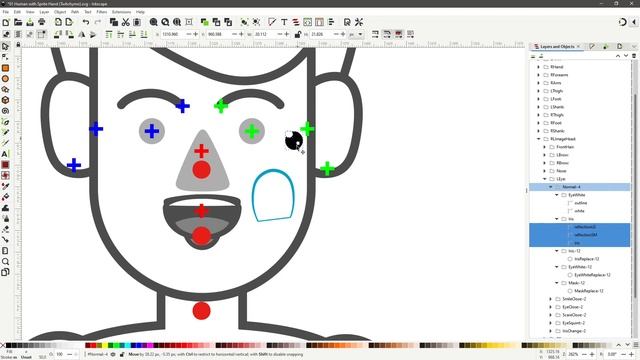Undo the last action
The image size is (640, 360).
click(x=86, y=22)
